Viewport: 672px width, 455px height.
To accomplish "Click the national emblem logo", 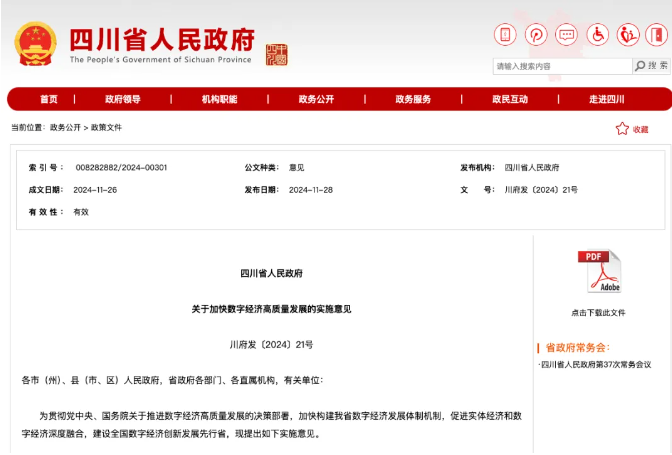I will coord(35,44).
